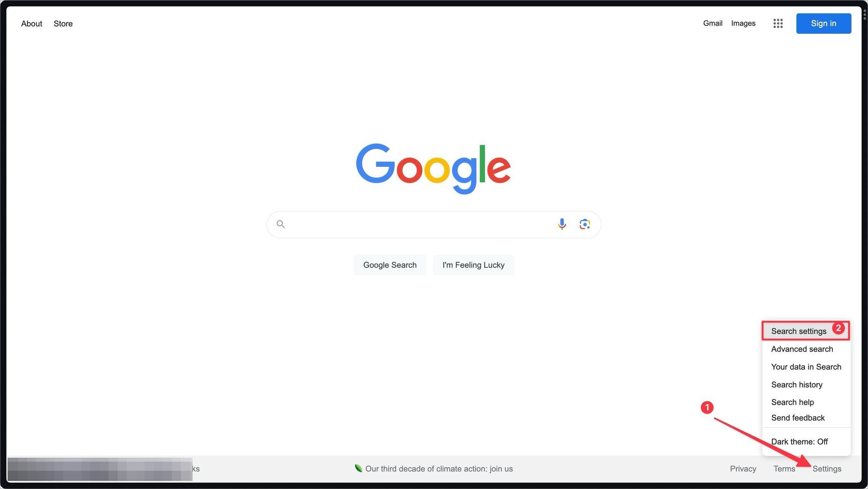868x489 pixels.
Task: Click the Google Search button
Action: (x=389, y=264)
